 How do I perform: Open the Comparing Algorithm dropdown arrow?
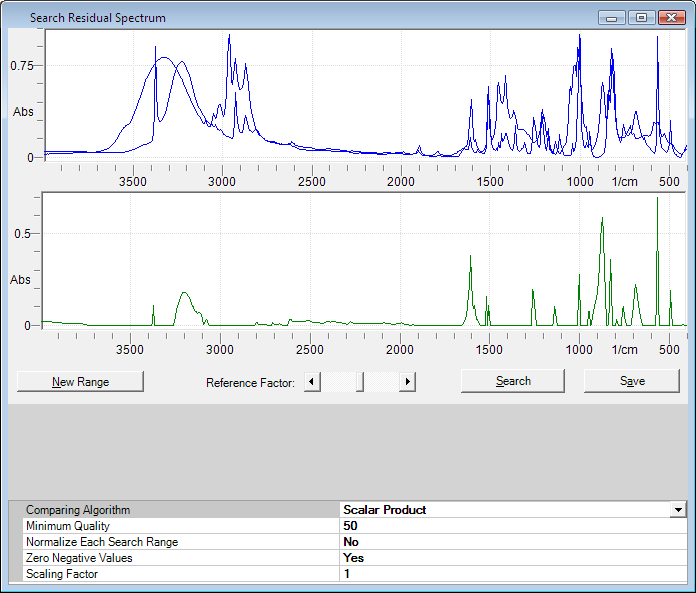click(679, 510)
